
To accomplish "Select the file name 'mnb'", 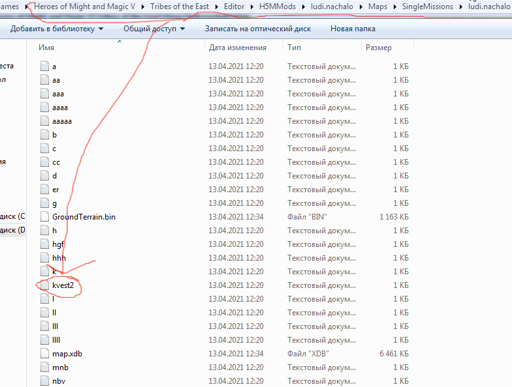I will 60,367.
